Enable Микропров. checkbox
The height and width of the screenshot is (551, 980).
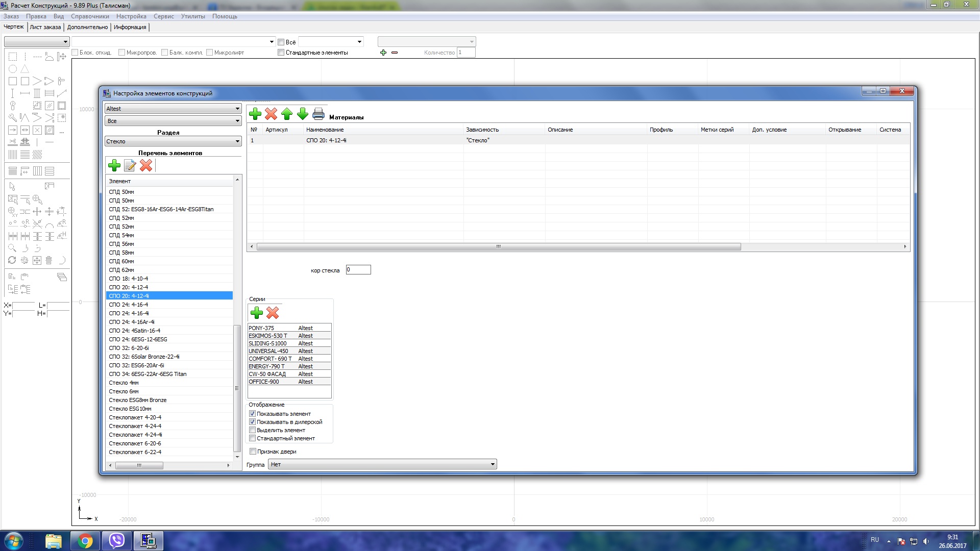[121, 53]
